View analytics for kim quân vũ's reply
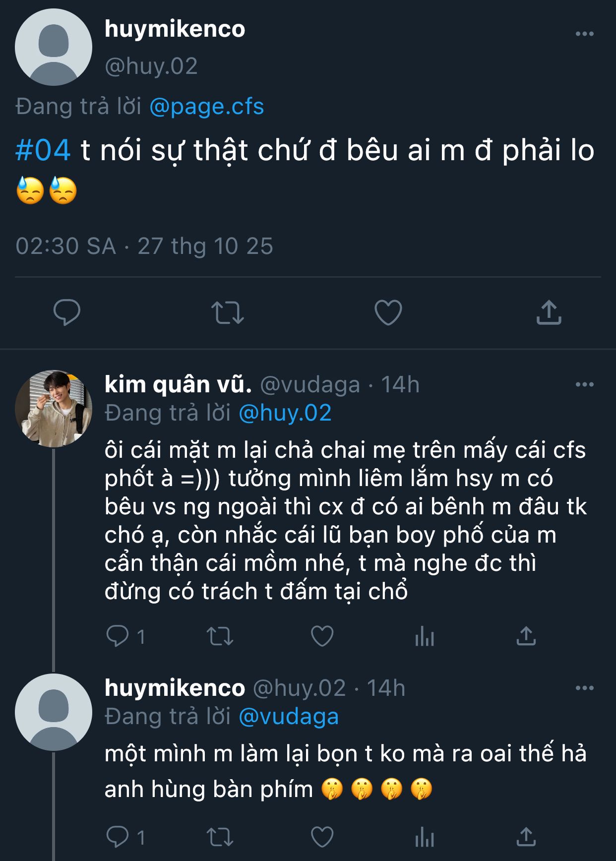 [425, 636]
